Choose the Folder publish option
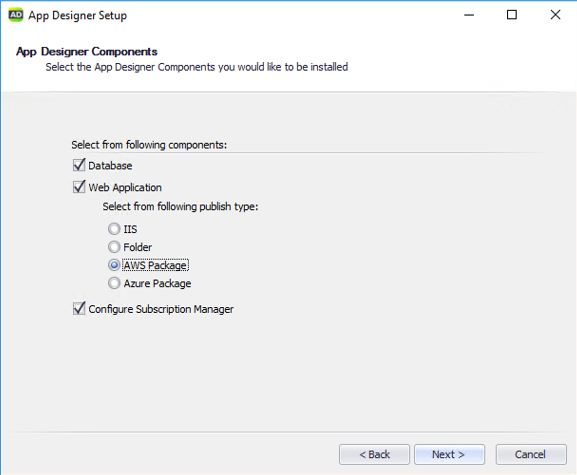 click(114, 247)
